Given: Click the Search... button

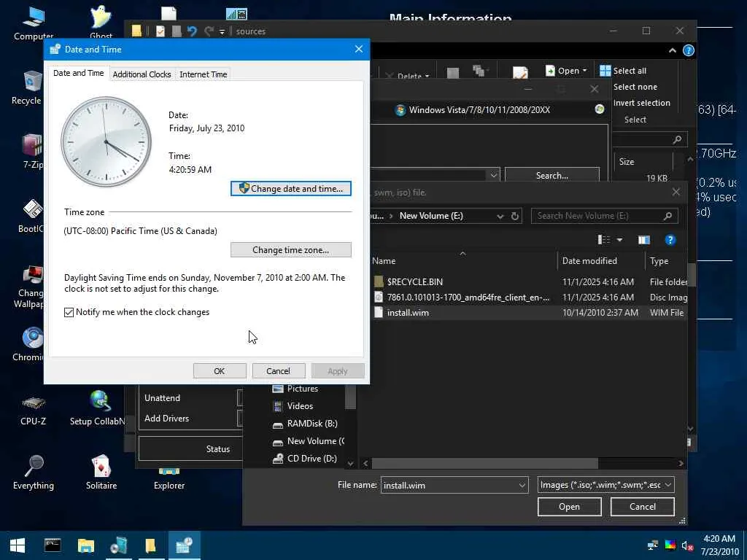Looking at the screenshot, I should coord(551,175).
